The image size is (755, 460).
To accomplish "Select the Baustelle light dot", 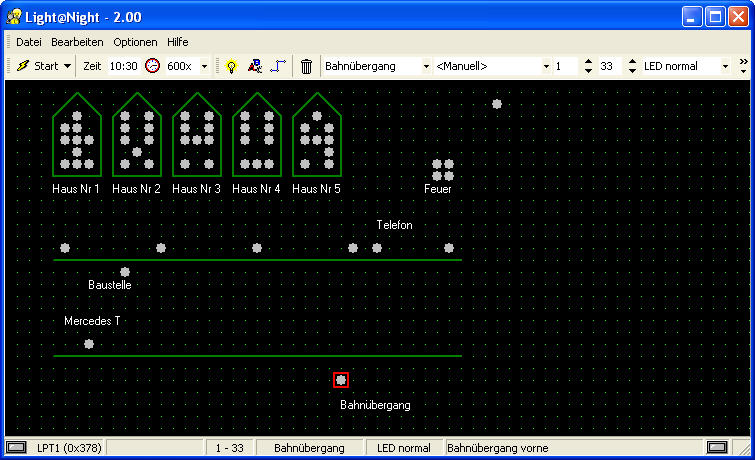I will pyautogui.click(x=125, y=272).
